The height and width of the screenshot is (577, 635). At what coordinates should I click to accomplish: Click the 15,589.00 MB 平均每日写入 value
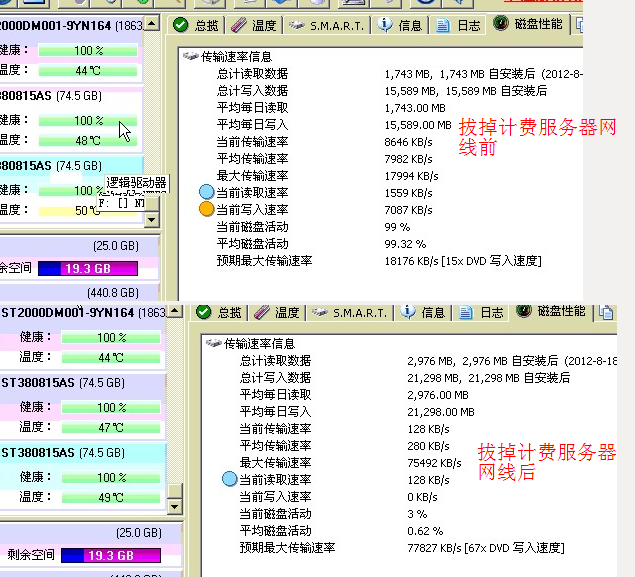(418, 125)
